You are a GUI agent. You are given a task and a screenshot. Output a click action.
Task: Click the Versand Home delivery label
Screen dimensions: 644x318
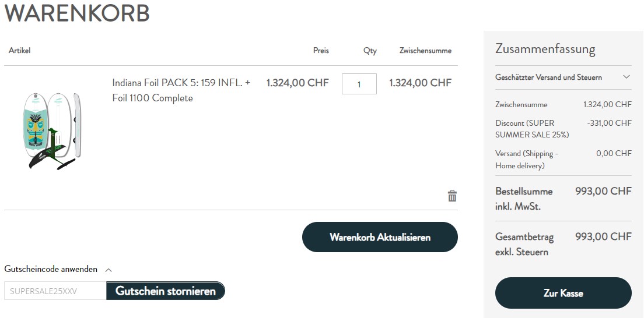pos(527,160)
